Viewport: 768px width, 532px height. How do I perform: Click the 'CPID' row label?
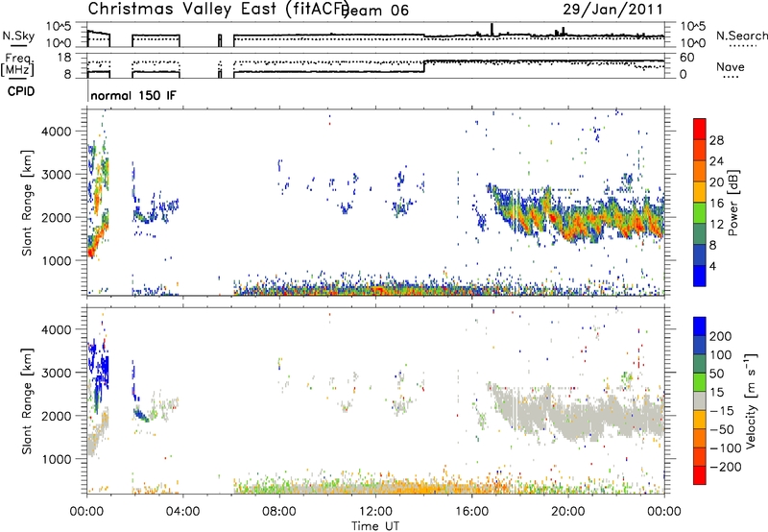point(21,91)
